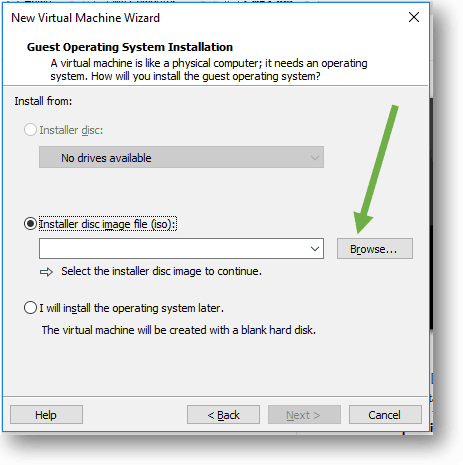Open the No drives available dropdown
This screenshot has height=465, width=463.
tap(181, 157)
